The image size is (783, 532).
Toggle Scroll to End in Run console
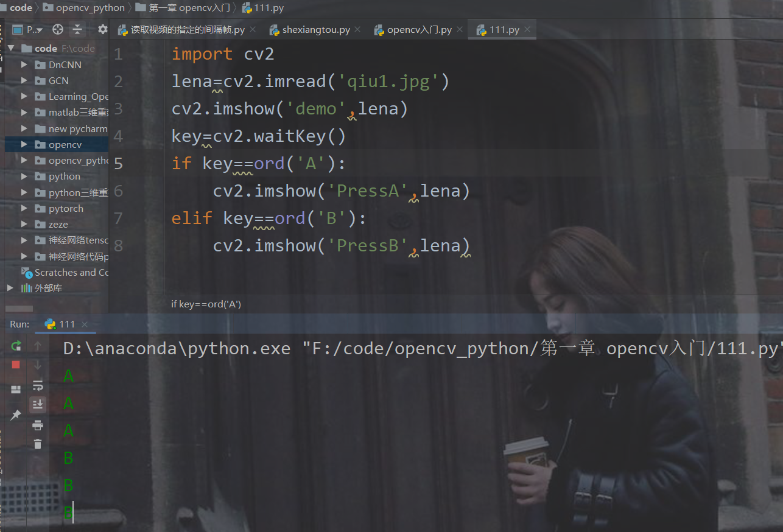tap(38, 404)
